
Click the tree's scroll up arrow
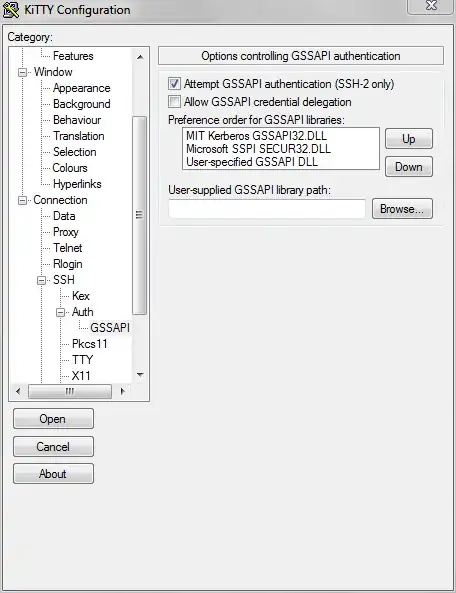click(140, 57)
